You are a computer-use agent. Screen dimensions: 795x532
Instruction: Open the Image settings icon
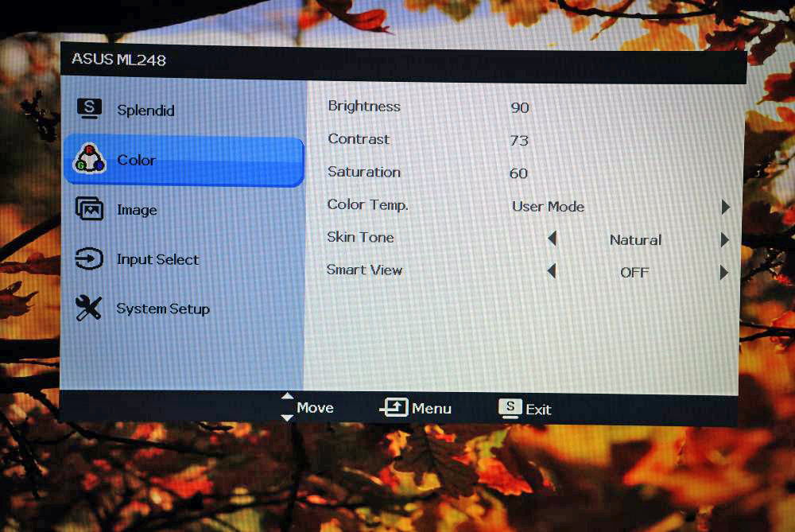point(89,209)
